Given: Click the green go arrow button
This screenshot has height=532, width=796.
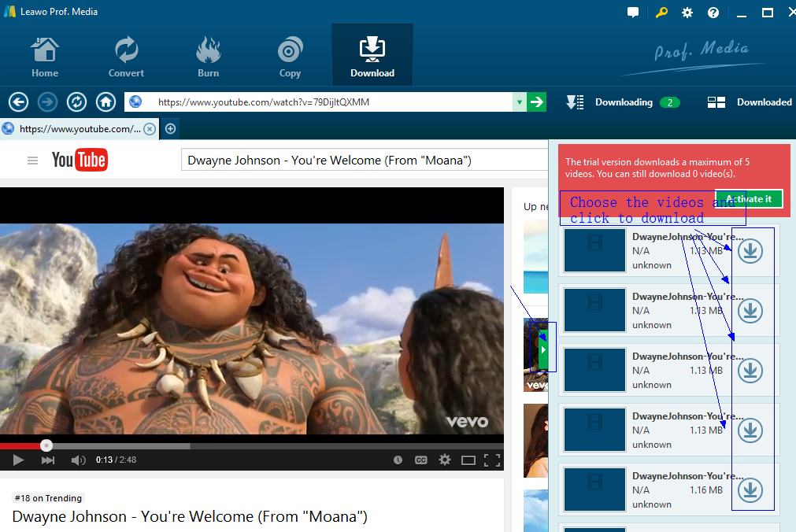Looking at the screenshot, I should click(537, 102).
